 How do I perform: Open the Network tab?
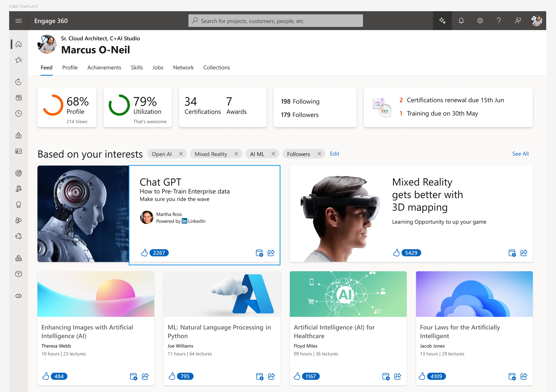pos(183,68)
